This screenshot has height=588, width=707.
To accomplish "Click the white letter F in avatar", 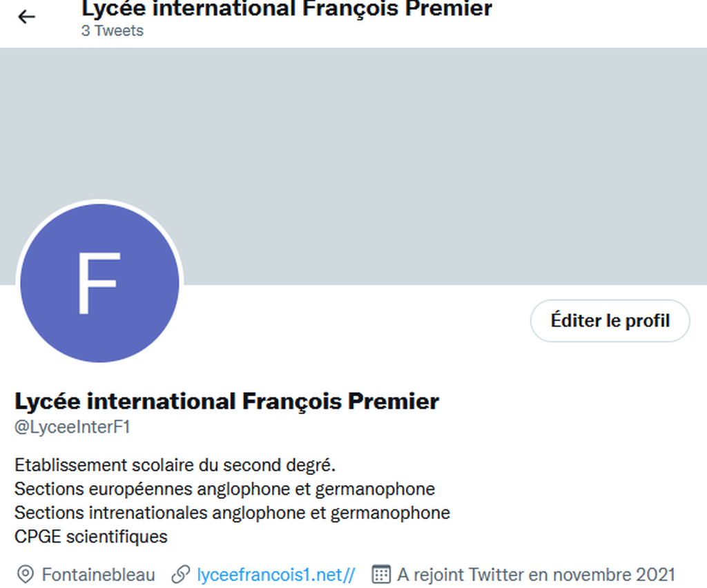I will [x=99, y=283].
